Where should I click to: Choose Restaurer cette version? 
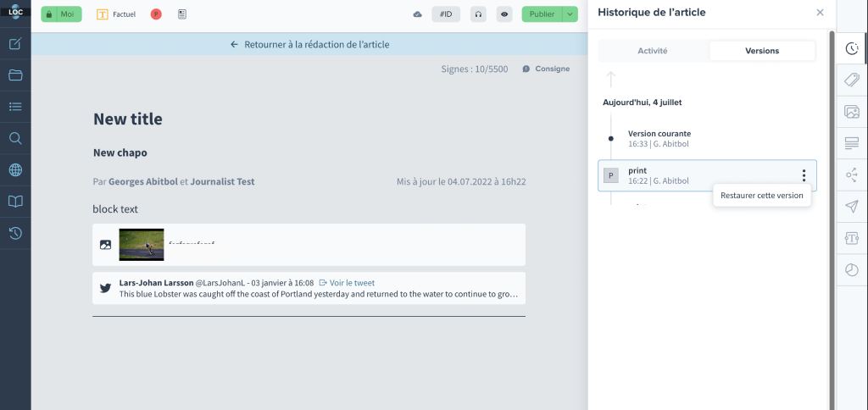pyautogui.click(x=762, y=196)
